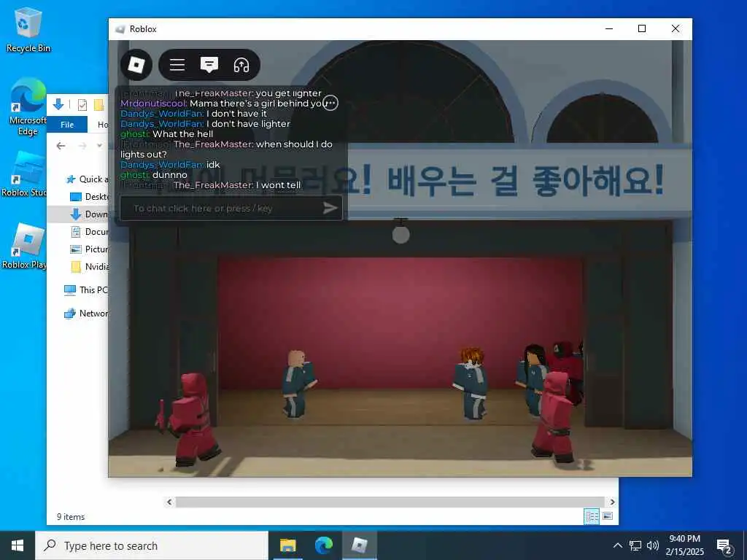Open the ellipsis options in chat
This screenshot has height=560, width=747.
pyautogui.click(x=330, y=103)
